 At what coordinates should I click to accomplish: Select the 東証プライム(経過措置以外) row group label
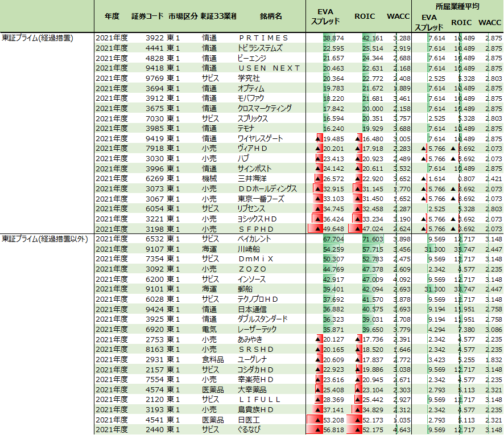46,239
